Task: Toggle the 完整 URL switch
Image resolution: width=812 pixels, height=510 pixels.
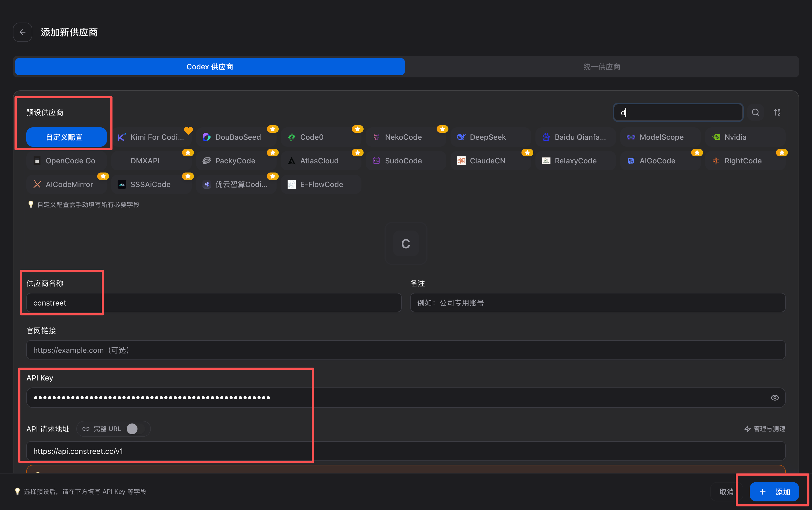Action: pyautogui.click(x=136, y=429)
